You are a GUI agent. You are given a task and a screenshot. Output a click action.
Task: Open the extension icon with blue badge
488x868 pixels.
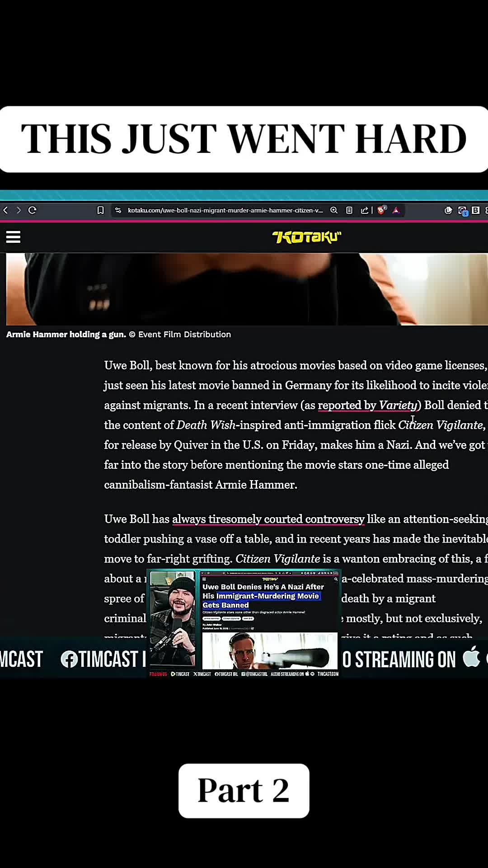pos(462,211)
